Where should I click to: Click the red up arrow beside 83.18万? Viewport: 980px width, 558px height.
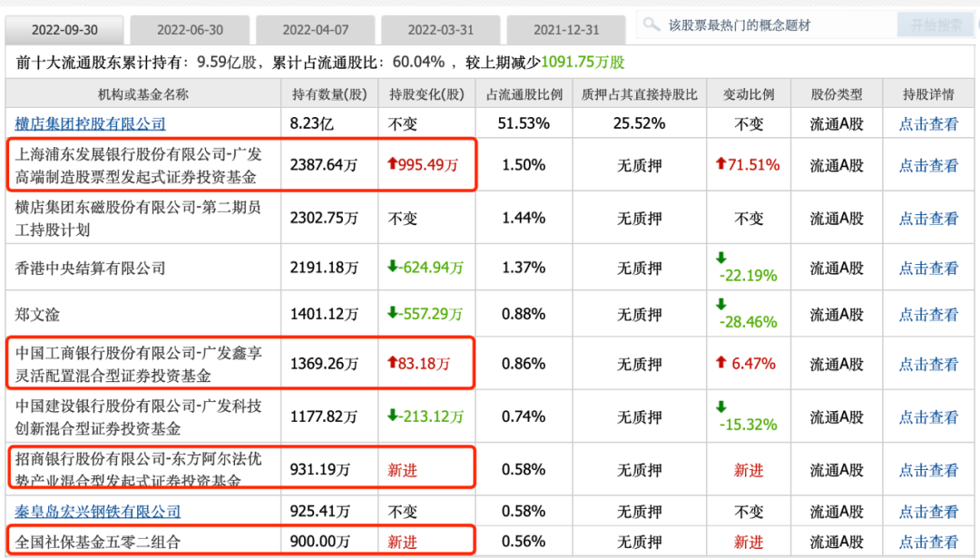(x=393, y=362)
